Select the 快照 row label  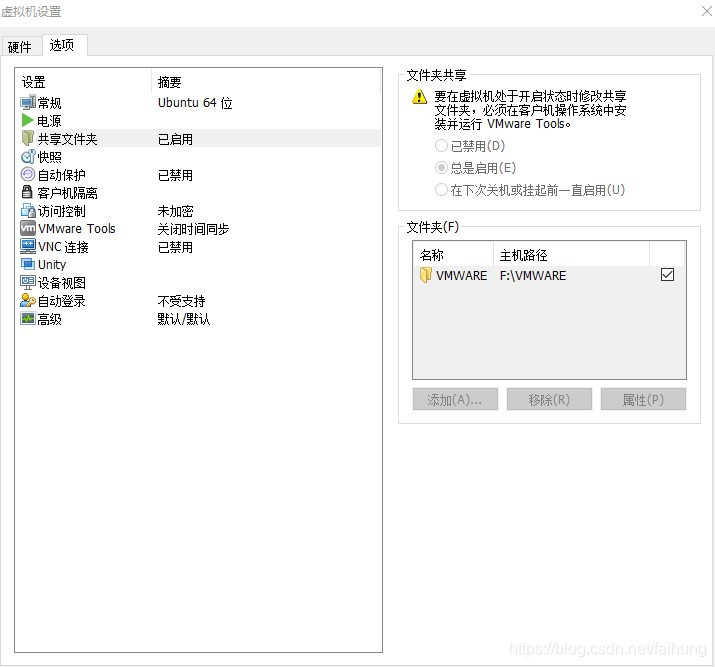point(49,157)
